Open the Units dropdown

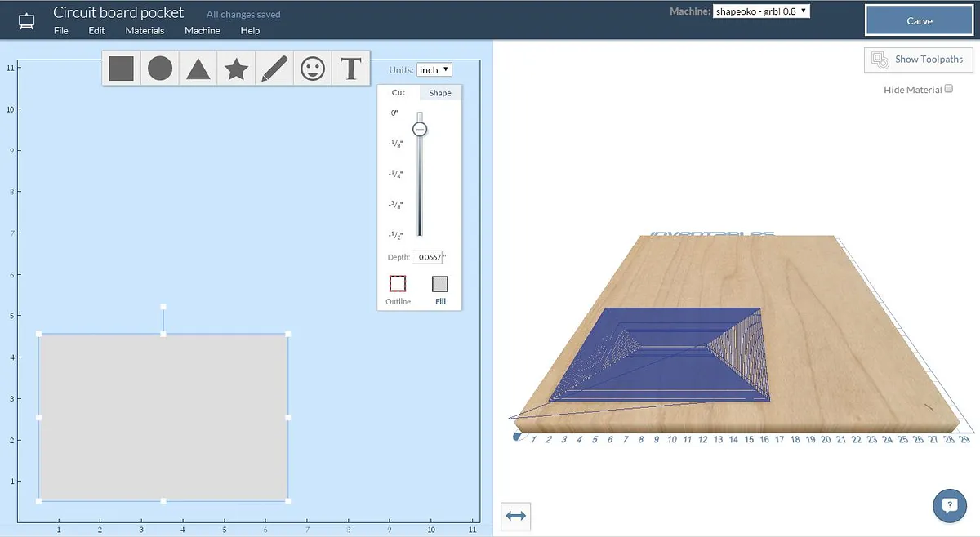pyautogui.click(x=434, y=70)
